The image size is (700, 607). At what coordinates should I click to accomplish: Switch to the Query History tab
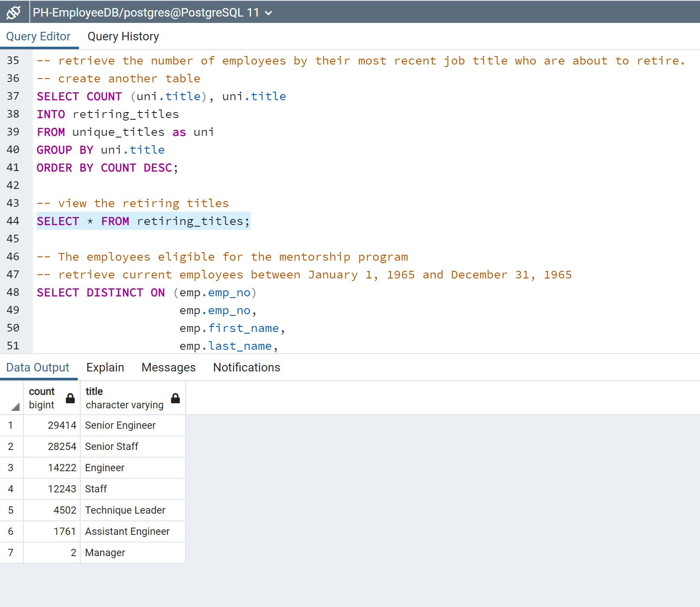coord(123,37)
